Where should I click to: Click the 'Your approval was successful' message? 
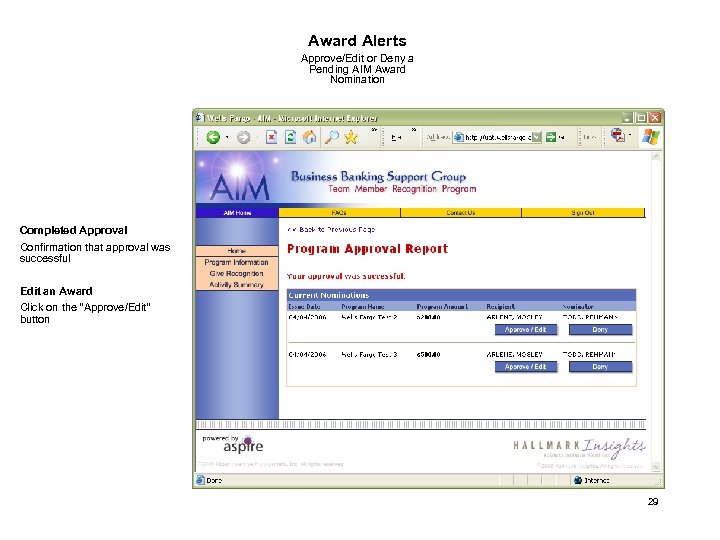click(346, 276)
